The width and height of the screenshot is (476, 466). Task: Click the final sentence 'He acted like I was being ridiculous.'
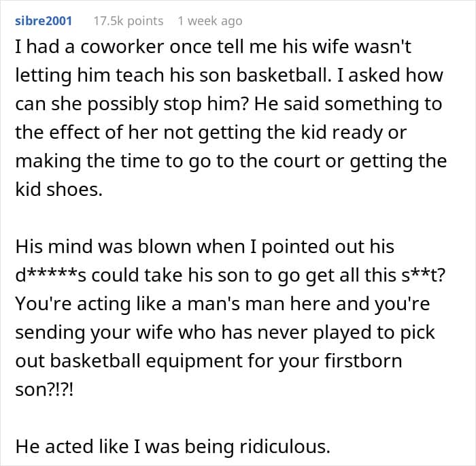173,446
